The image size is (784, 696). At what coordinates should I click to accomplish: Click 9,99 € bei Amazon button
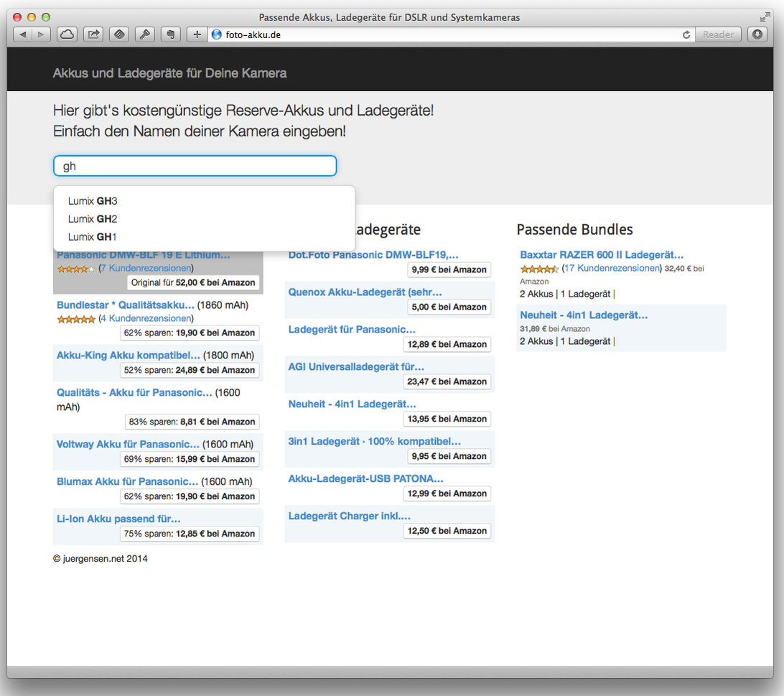(449, 269)
